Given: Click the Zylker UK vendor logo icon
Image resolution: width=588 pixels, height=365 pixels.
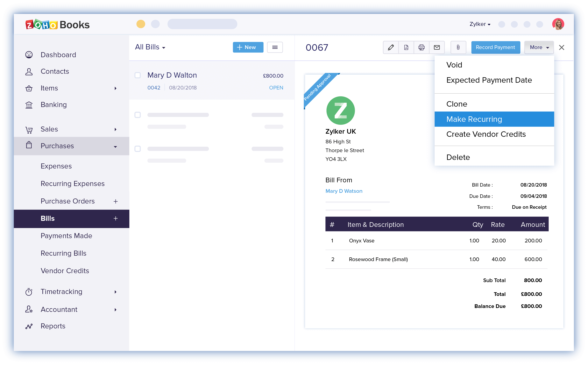Looking at the screenshot, I should click(340, 111).
